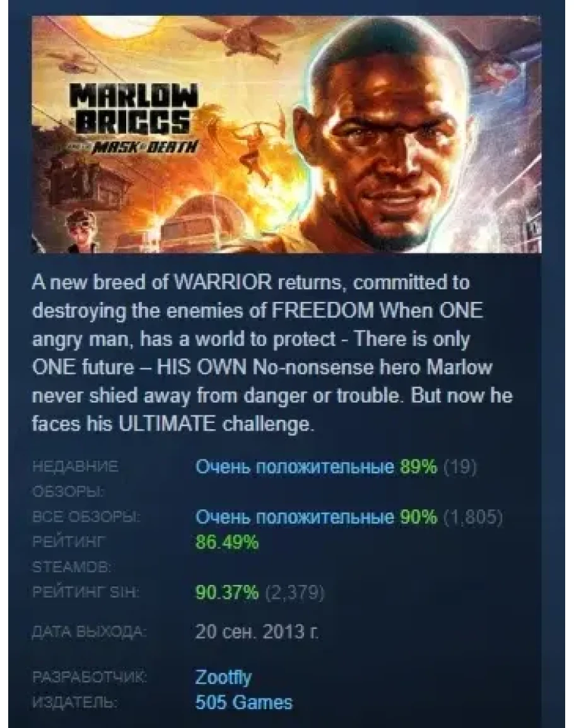The image size is (574, 728).
Task: Click the РЕЙТИНГ STEAMDB label
Action: click(71, 554)
